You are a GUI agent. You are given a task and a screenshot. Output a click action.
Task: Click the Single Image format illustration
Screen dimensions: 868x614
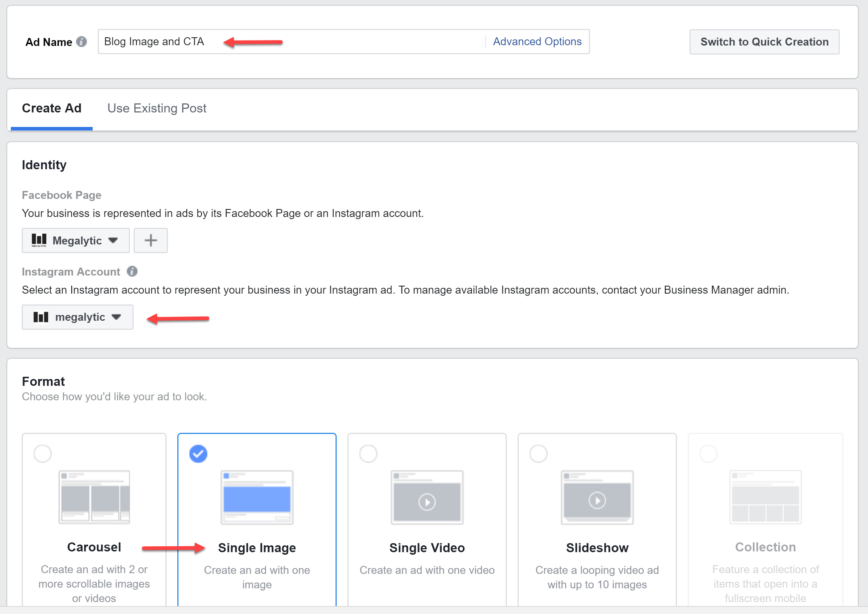point(257,497)
